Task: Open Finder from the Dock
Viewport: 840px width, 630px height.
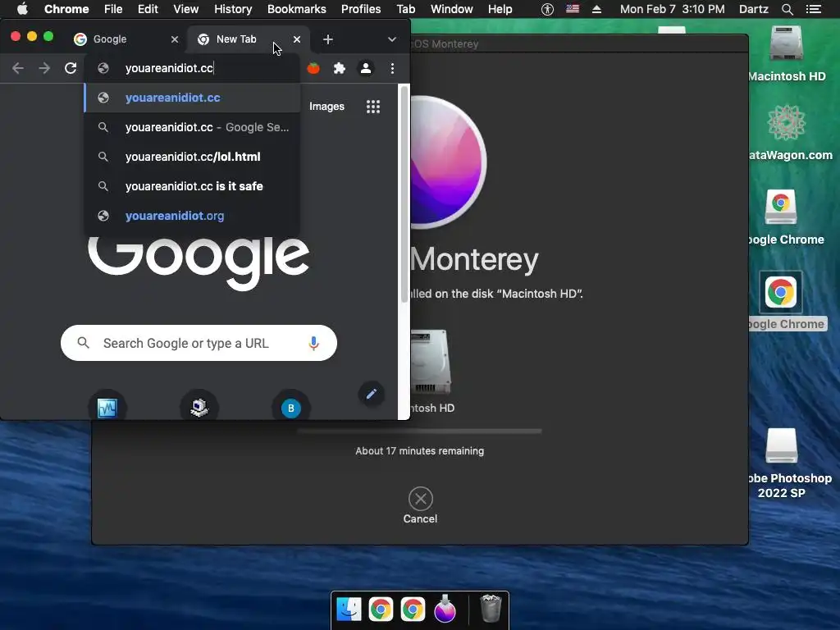Action: click(x=349, y=609)
